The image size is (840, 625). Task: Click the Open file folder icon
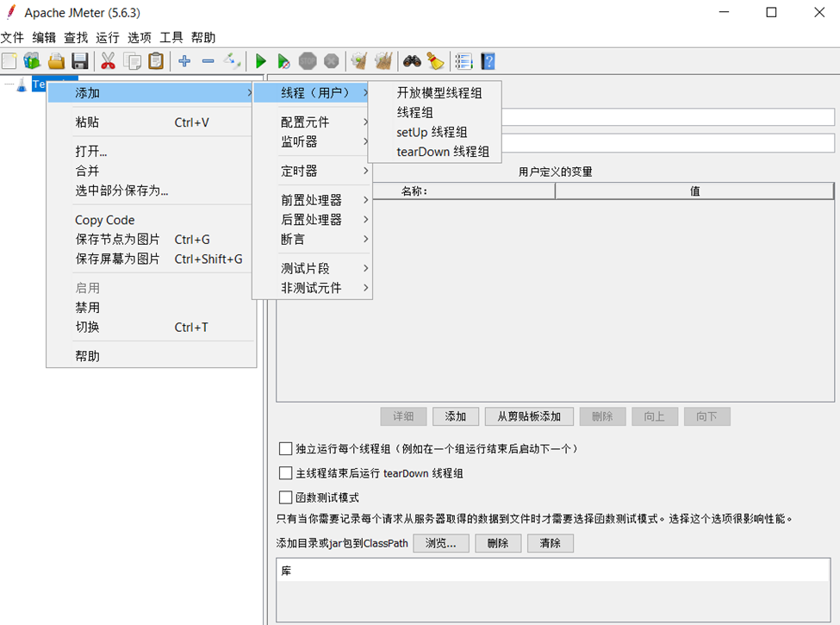[56, 61]
